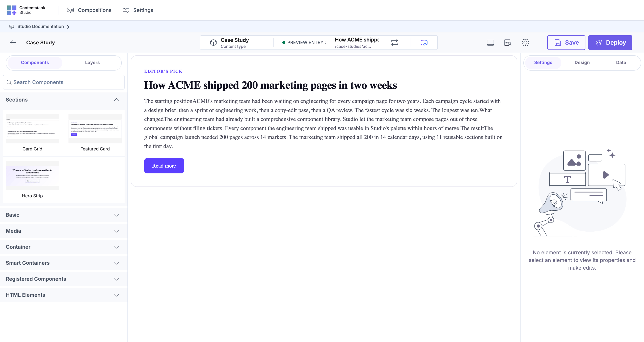Switch to the Components tab
644x342 pixels.
tap(35, 63)
